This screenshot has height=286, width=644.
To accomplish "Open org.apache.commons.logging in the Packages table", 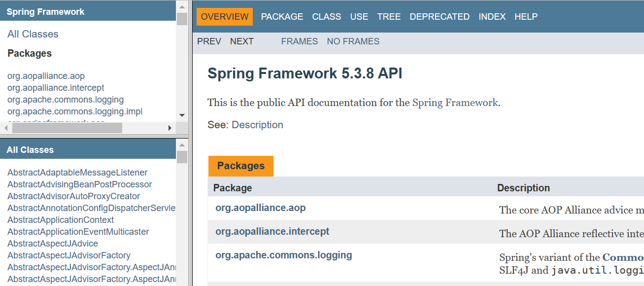I will (284, 255).
